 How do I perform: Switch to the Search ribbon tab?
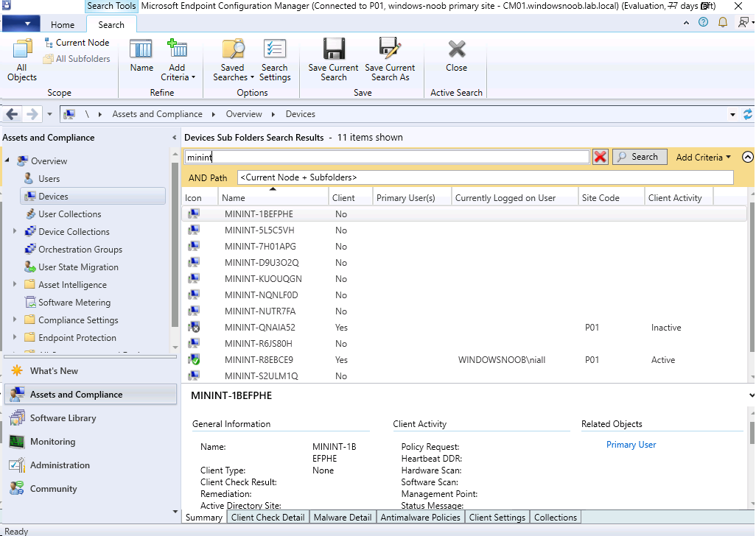[111, 24]
